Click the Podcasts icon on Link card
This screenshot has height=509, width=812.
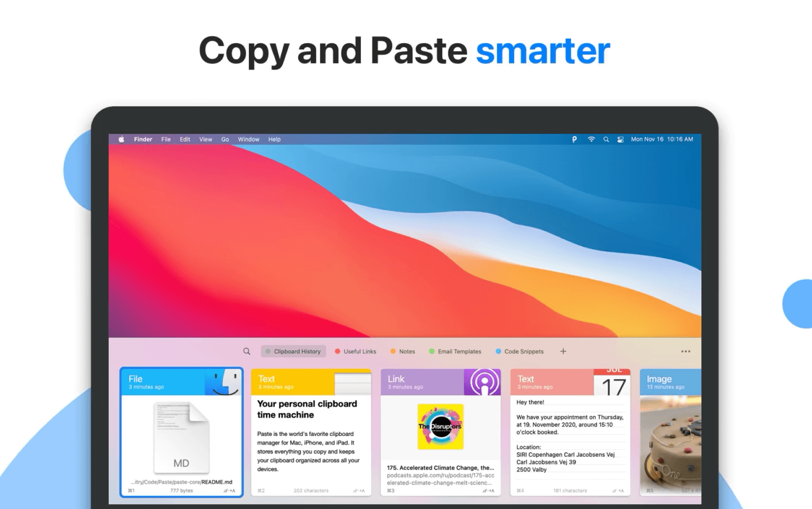click(x=483, y=382)
